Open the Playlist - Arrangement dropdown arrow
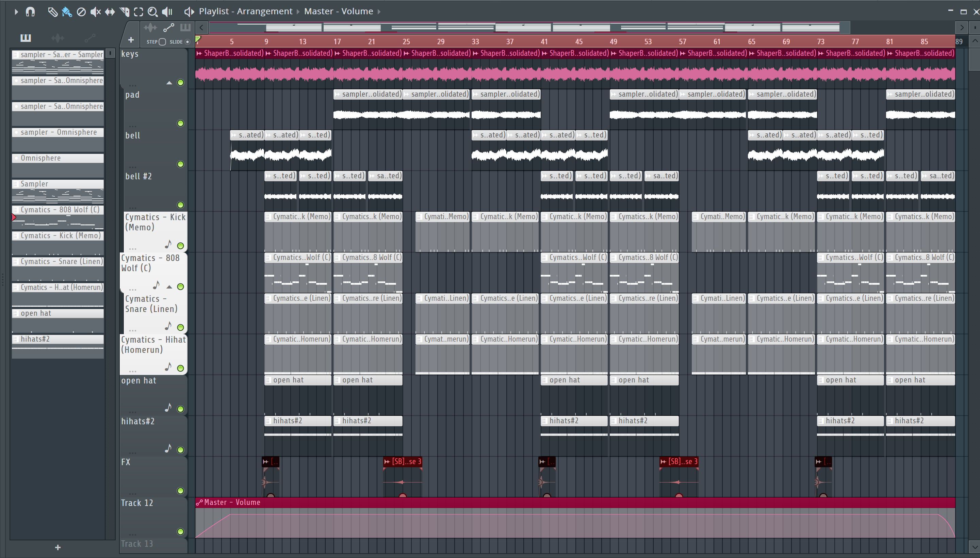Image resolution: width=980 pixels, height=558 pixels. [x=298, y=12]
